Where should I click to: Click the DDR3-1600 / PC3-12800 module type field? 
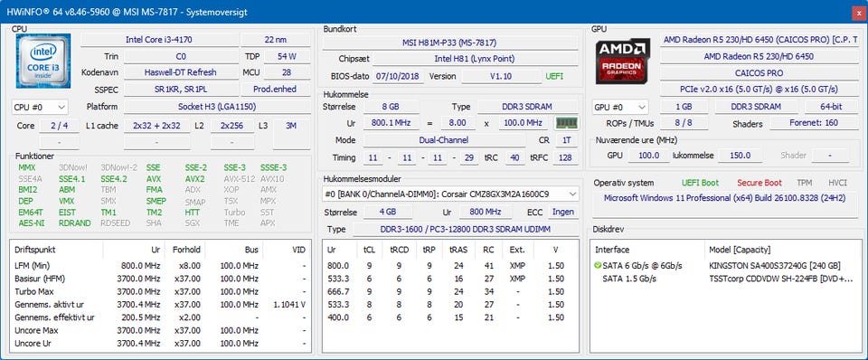[x=466, y=229]
